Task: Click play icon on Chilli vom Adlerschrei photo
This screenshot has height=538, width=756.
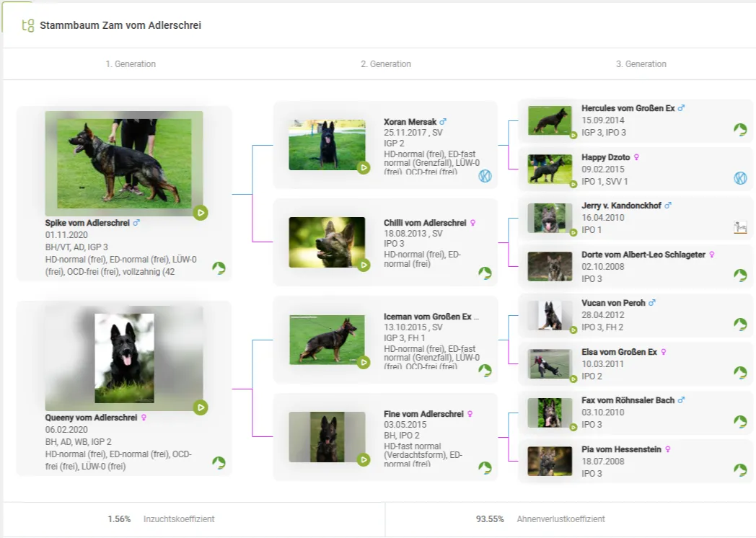Action: (x=364, y=265)
